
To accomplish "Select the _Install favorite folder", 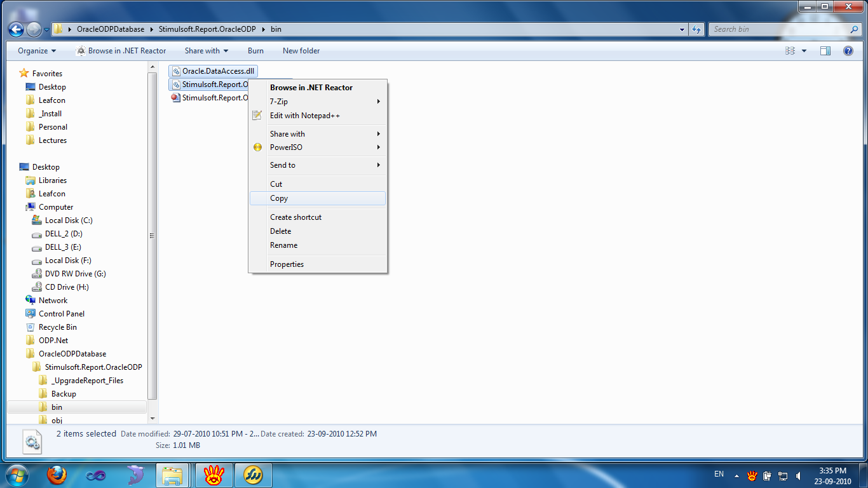I will (50, 114).
